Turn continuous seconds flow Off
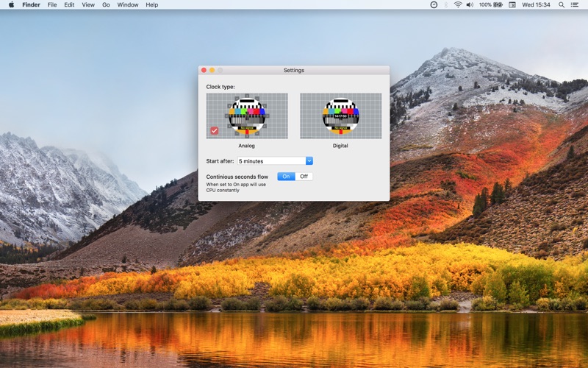Screen dimensions: 588x368 304,177
